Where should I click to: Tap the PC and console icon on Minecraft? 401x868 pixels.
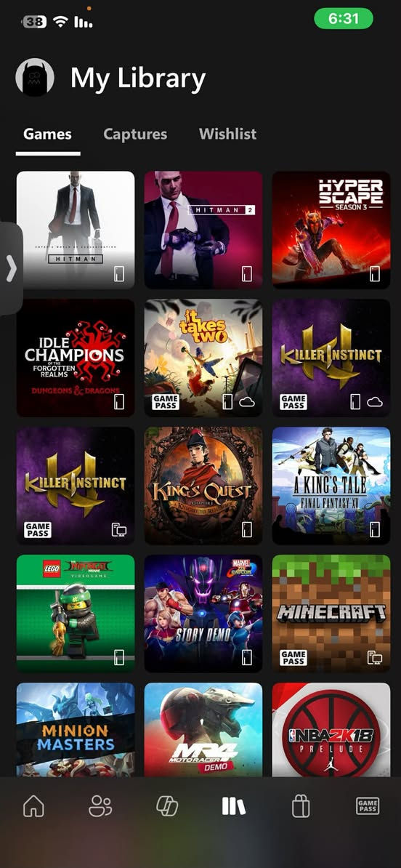click(x=374, y=658)
